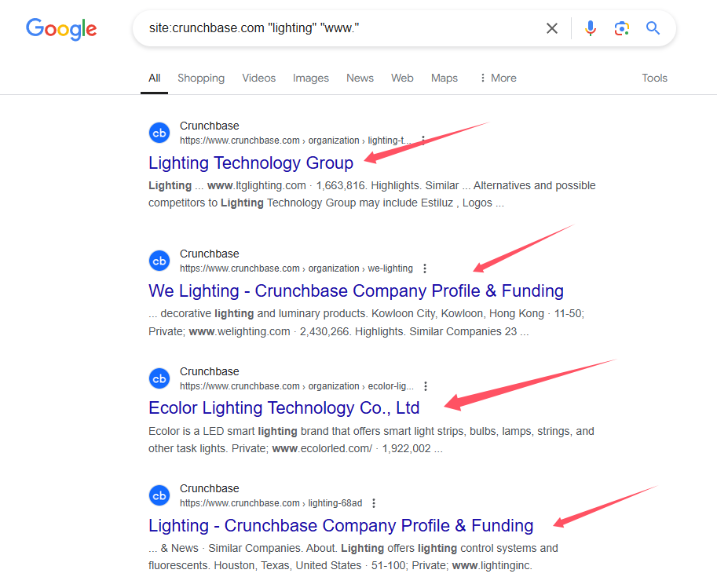Open Ecolor Lighting Technology Co., Ltd link
Screen dimensions: 717x588
[284, 408]
